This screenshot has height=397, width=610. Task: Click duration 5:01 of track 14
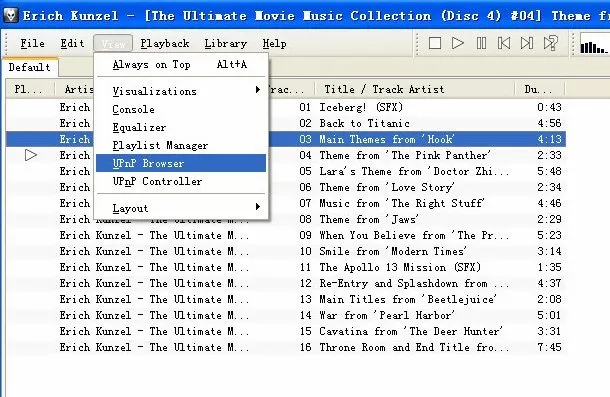549,315
